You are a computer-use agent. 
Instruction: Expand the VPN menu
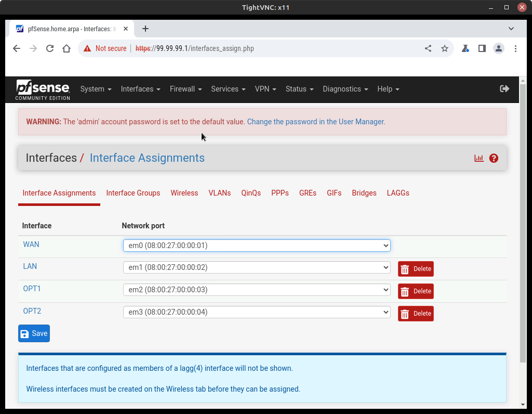(x=265, y=89)
